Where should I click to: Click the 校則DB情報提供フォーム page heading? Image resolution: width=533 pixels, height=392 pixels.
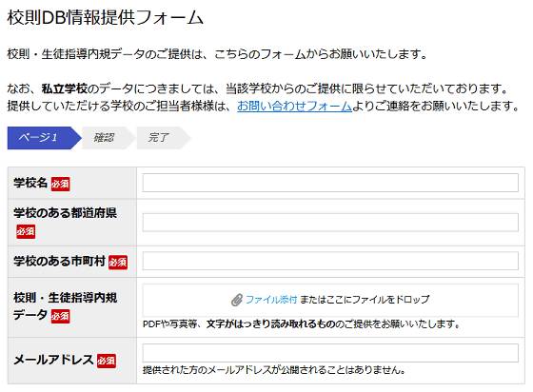pos(106,17)
